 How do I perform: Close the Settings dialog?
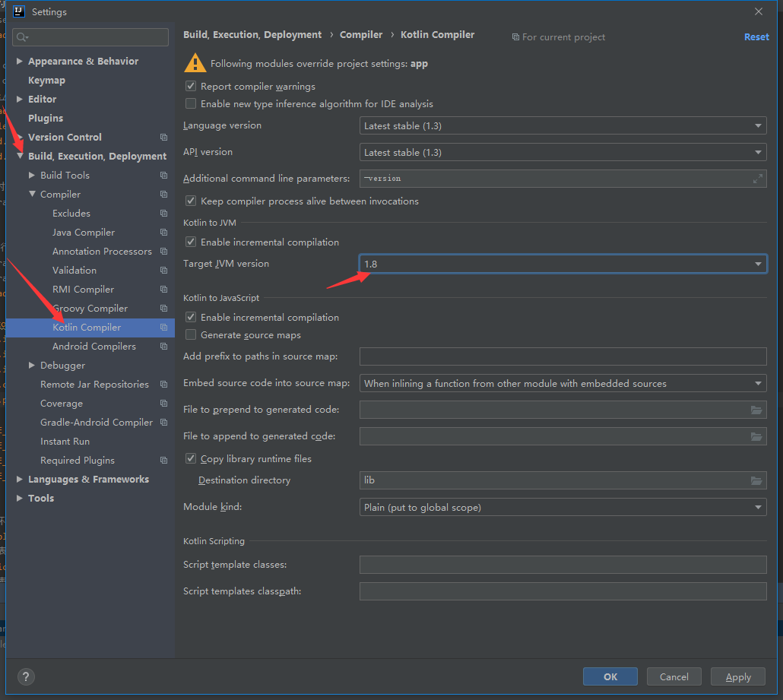point(758,11)
